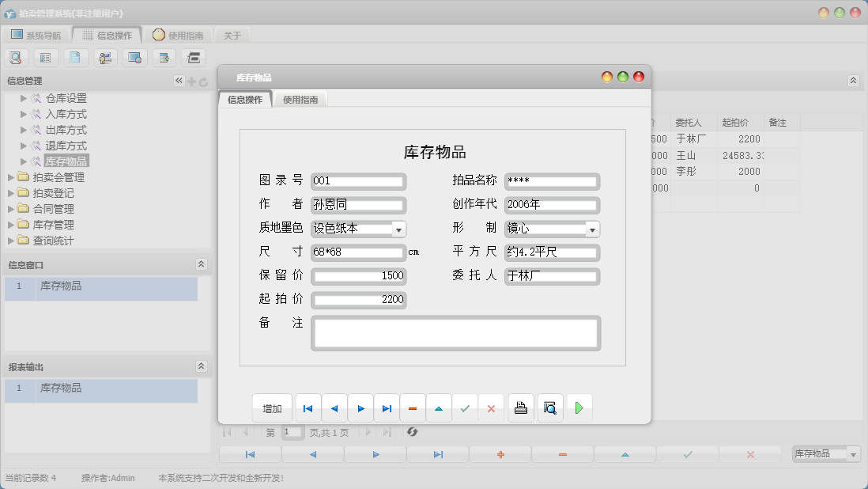The width and height of the screenshot is (868, 489).
Task: Select 仓库设置 in the tree
Action: 66,98
